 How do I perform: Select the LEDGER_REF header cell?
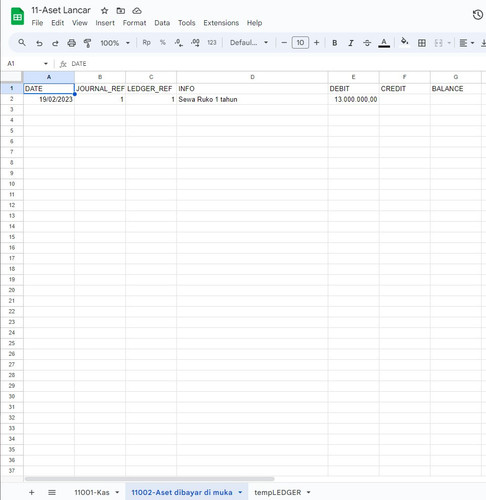(151, 89)
